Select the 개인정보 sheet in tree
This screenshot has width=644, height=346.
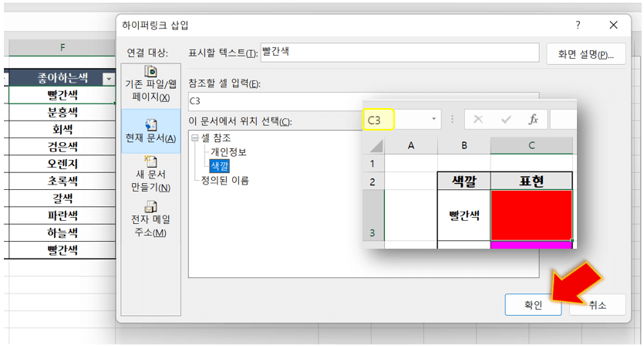[x=228, y=152]
